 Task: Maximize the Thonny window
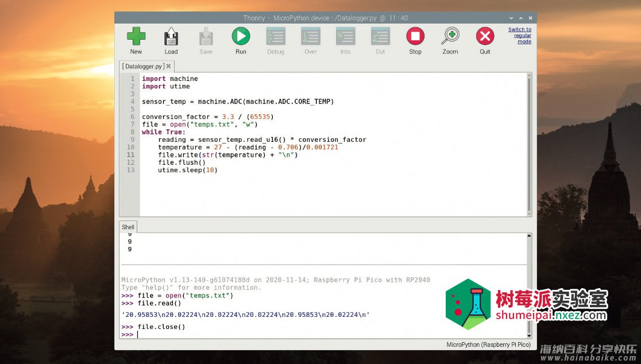(521, 18)
